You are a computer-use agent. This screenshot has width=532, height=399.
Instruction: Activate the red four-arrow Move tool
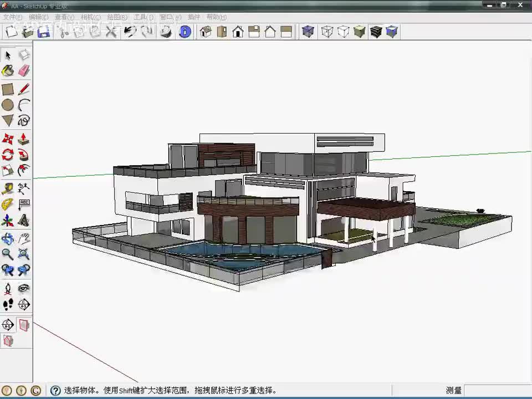click(8, 139)
